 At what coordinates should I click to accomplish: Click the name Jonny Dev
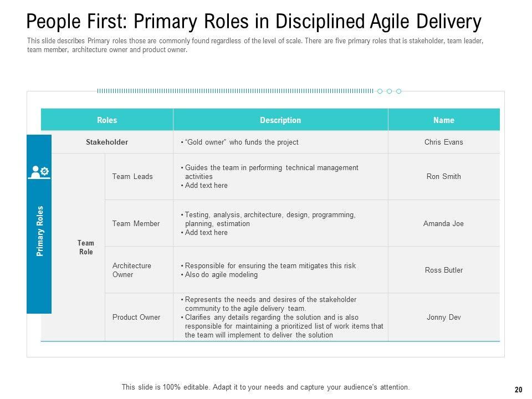click(x=443, y=318)
